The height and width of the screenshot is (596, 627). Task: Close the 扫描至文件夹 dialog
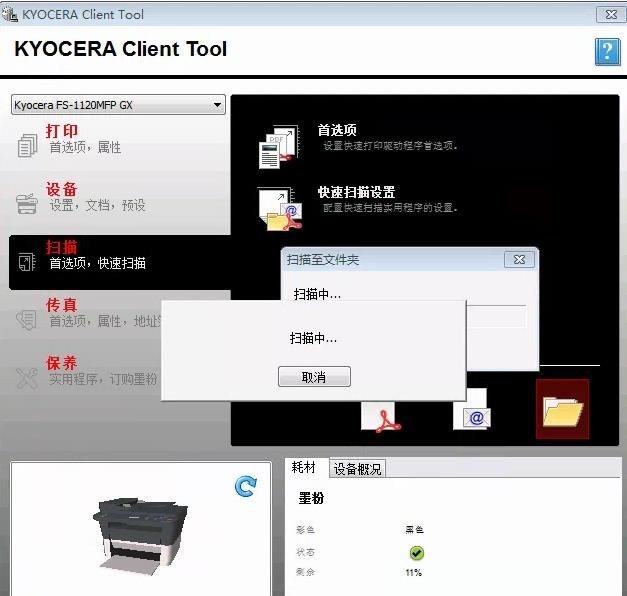tap(519, 260)
